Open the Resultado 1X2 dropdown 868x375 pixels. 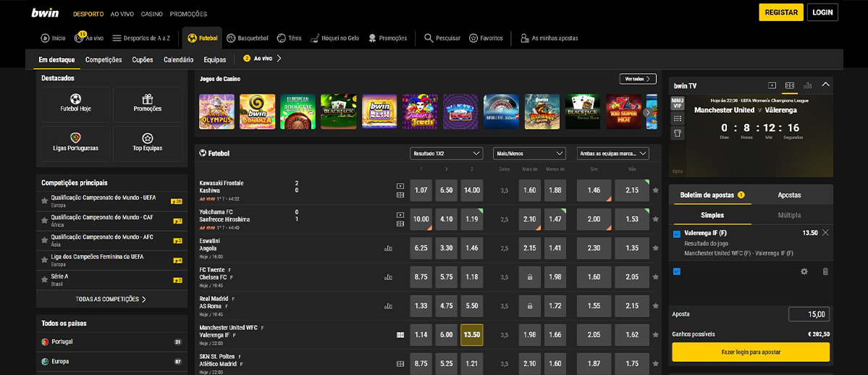(446, 153)
